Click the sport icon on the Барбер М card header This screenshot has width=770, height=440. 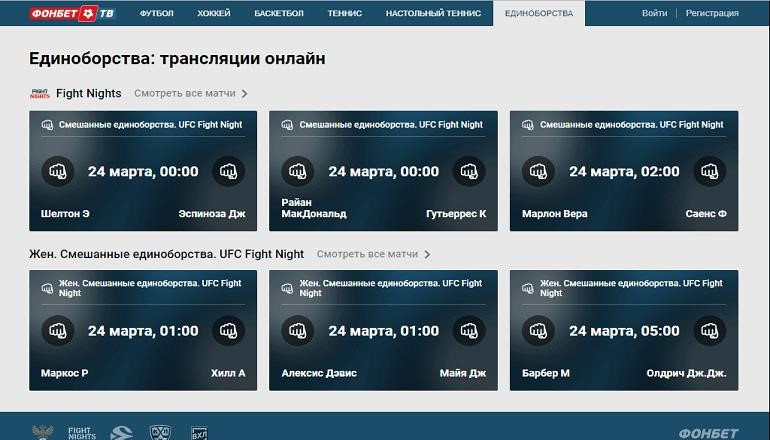pos(528,288)
